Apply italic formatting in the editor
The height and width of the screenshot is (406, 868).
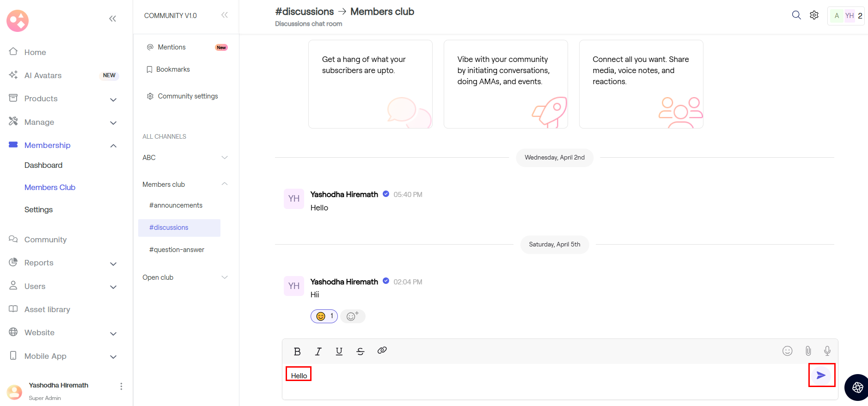pos(318,351)
